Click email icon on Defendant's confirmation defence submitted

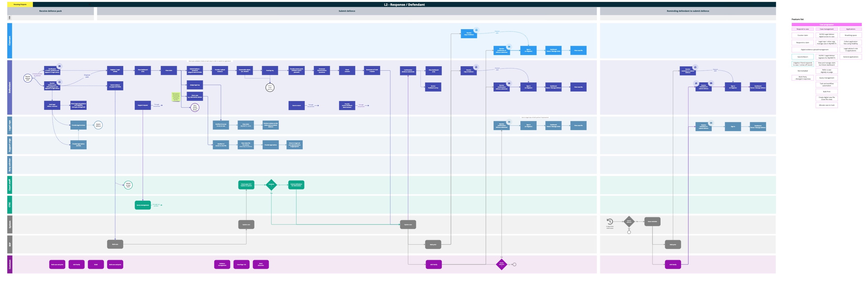pyautogui.click(x=509, y=83)
